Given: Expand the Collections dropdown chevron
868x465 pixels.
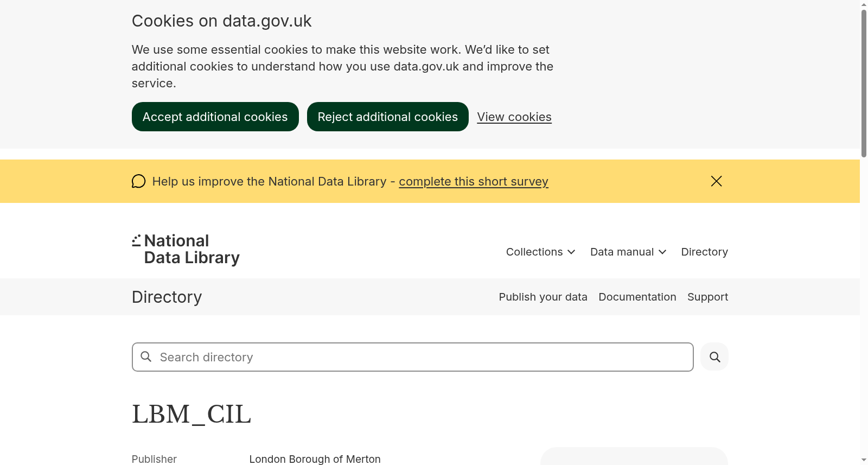Looking at the screenshot, I should 571,252.
